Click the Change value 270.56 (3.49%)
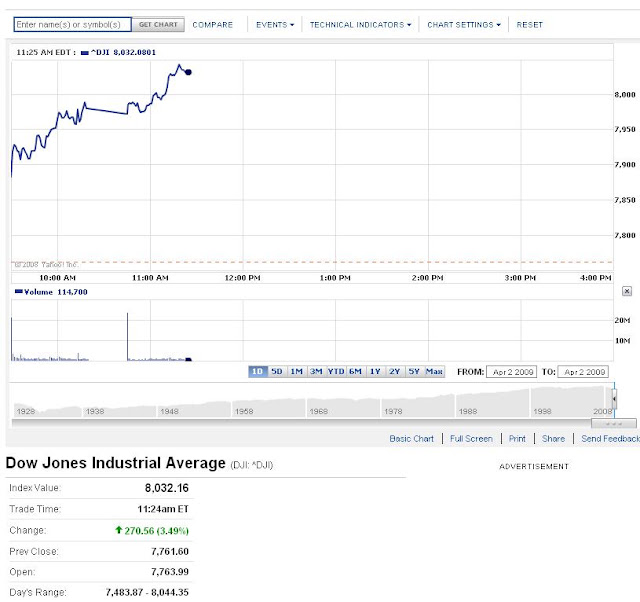Image resolution: width=640 pixels, height=602 pixels. coord(156,531)
